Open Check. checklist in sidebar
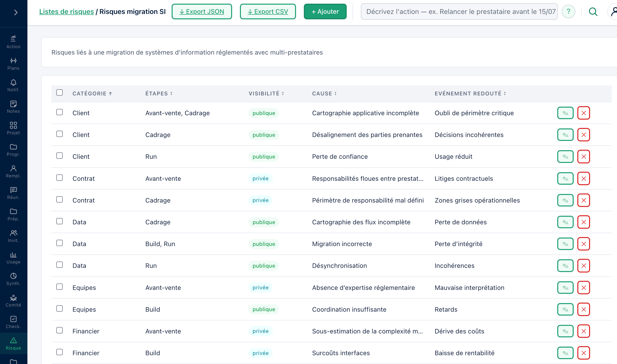617x364 pixels. (x=13, y=322)
